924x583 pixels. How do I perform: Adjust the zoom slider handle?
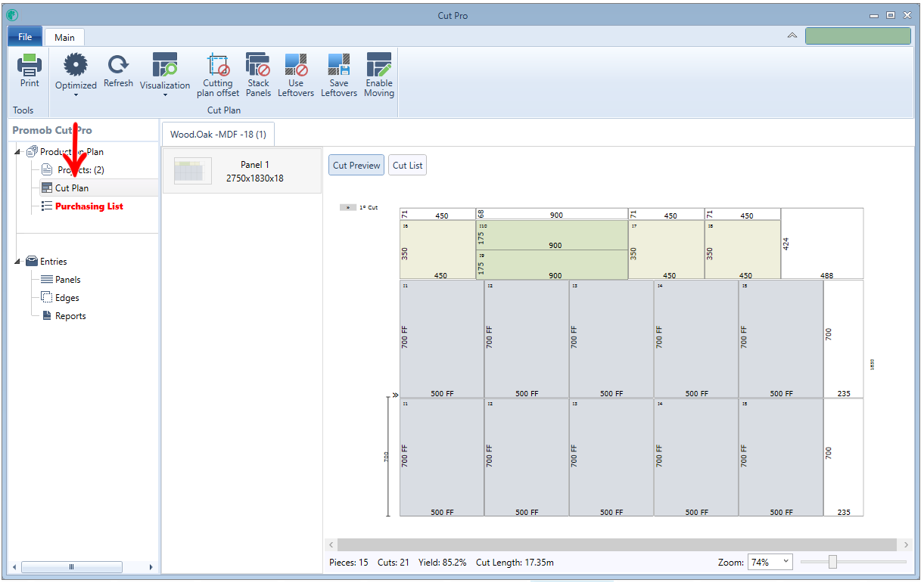[x=832, y=562]
